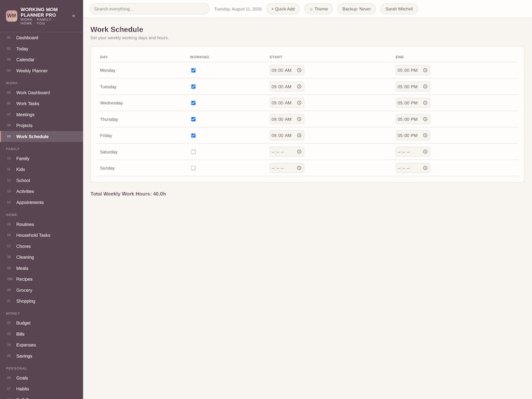Open Friday start time picker clock icon

pos(300,135)
